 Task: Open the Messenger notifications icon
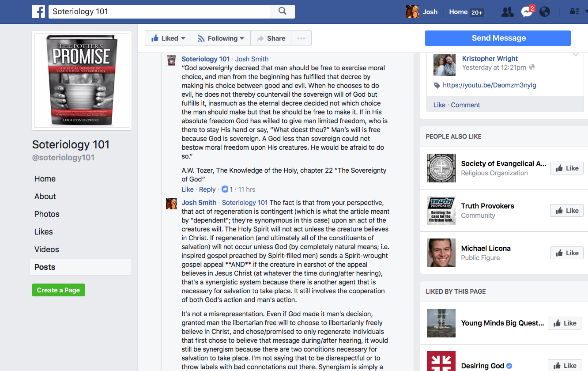(527, 12)
